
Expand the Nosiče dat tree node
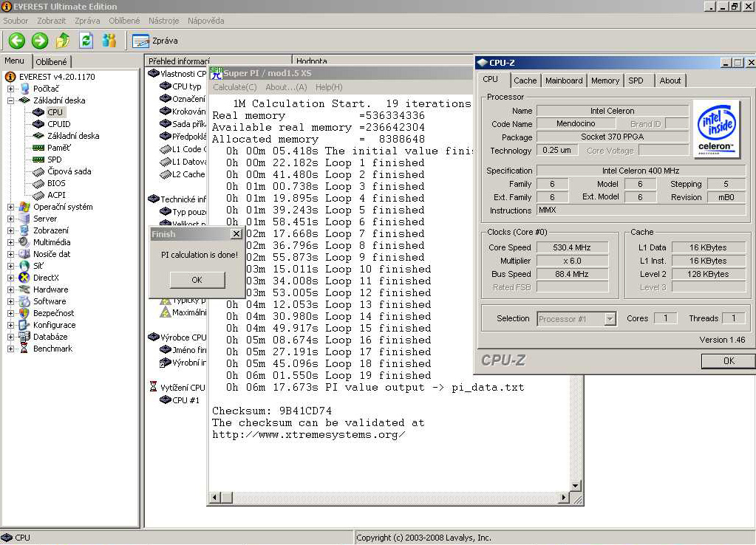point(10,254)
